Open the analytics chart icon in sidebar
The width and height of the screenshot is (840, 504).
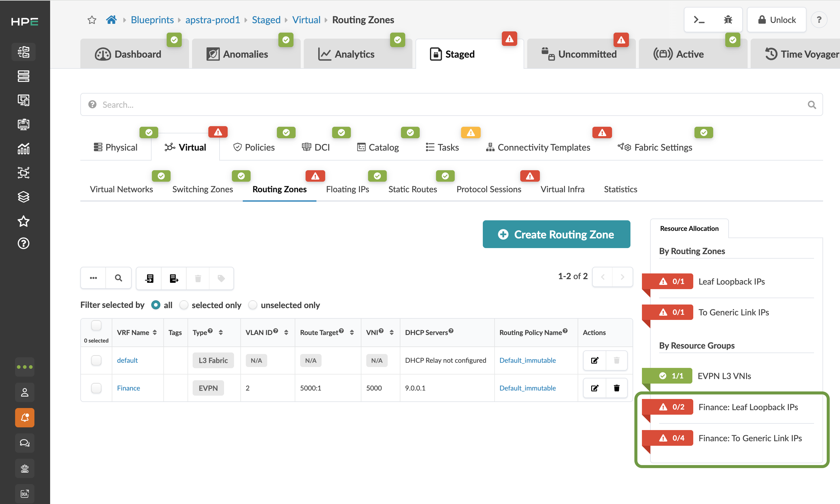click(24, 148)
